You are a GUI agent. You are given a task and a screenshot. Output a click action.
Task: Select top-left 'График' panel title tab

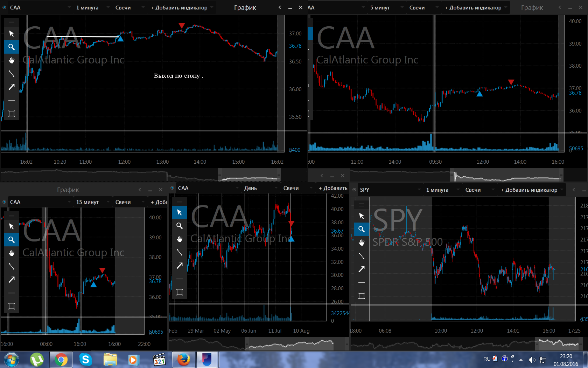(245, 7)
